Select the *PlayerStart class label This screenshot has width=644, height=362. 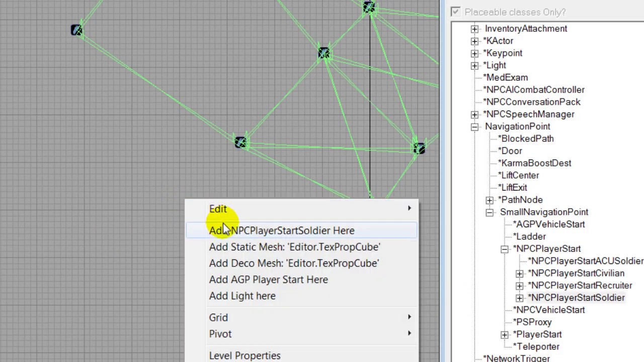[537, 334]
